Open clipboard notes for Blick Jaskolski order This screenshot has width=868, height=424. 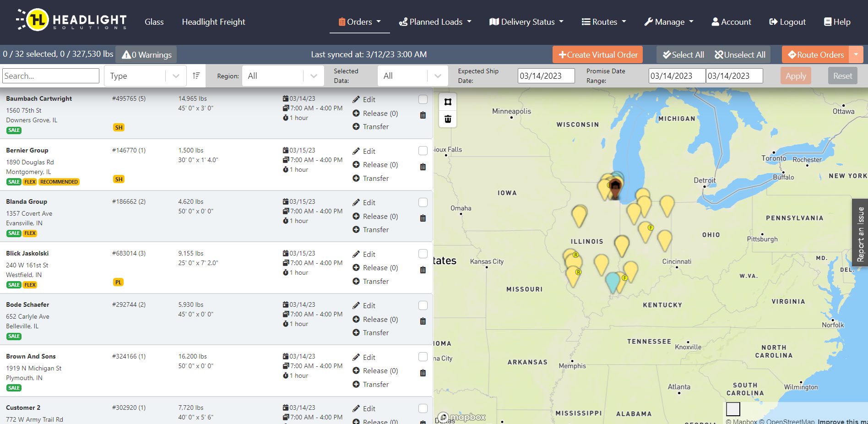click(x=423, y=270)
